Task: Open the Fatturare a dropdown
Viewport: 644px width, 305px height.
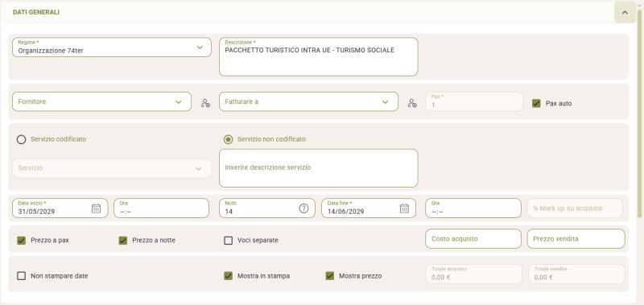Action: 308,101
